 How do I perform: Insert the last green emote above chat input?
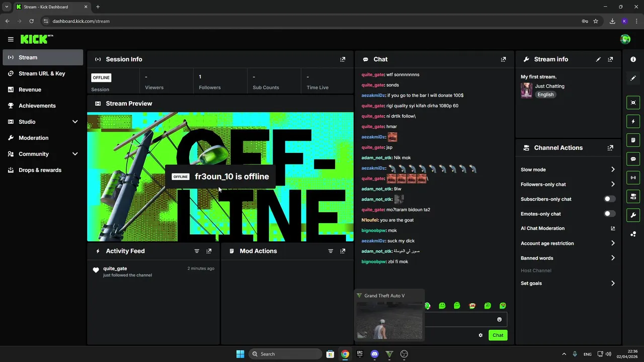tap(503, 306)
